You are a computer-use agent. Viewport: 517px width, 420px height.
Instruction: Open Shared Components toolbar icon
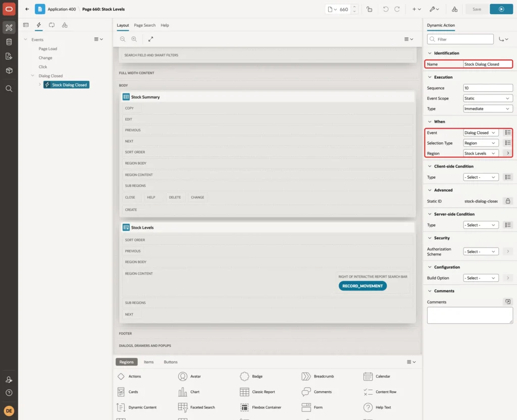(455, 9)
